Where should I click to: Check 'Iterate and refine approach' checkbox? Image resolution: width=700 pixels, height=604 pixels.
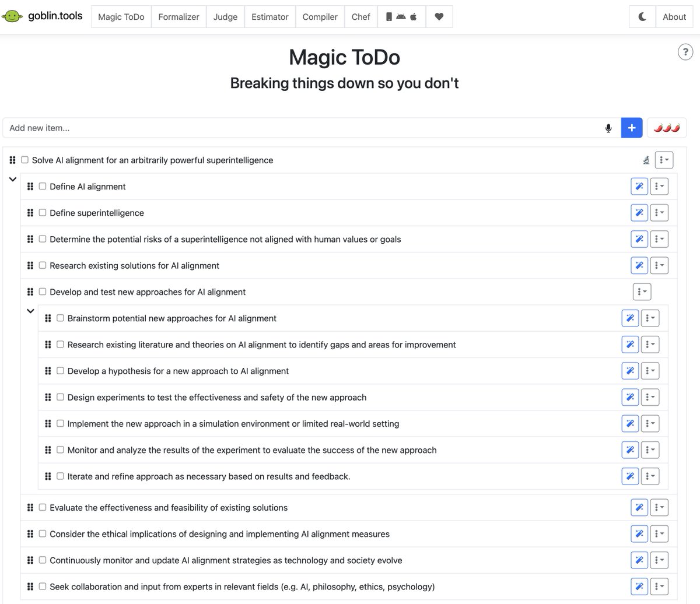click(x=60, y=476)
